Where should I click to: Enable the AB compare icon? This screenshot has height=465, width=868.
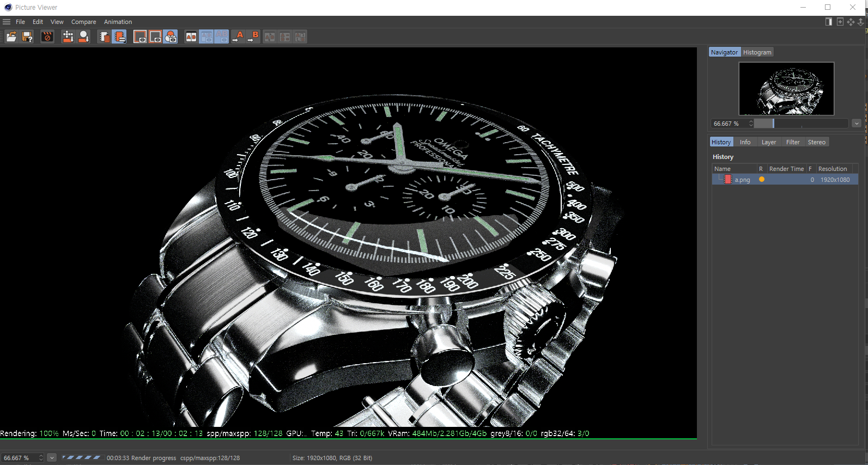(191, 36)
